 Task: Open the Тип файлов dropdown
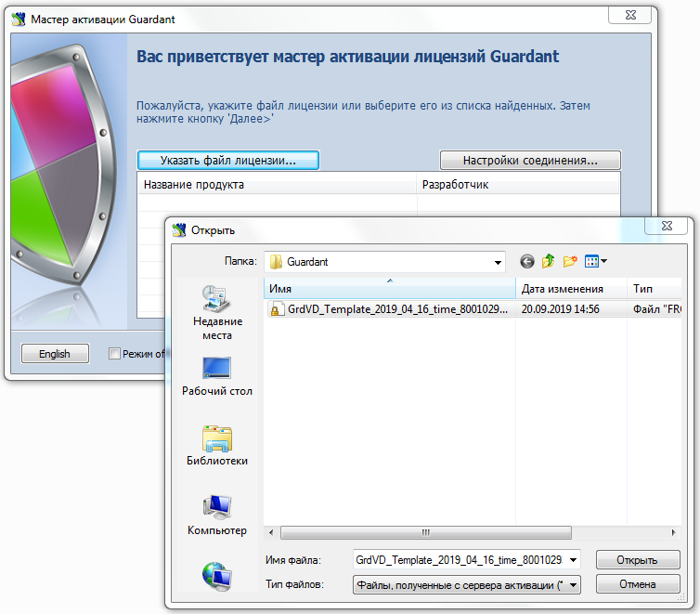pyautogui.click(x=572, y=584)
